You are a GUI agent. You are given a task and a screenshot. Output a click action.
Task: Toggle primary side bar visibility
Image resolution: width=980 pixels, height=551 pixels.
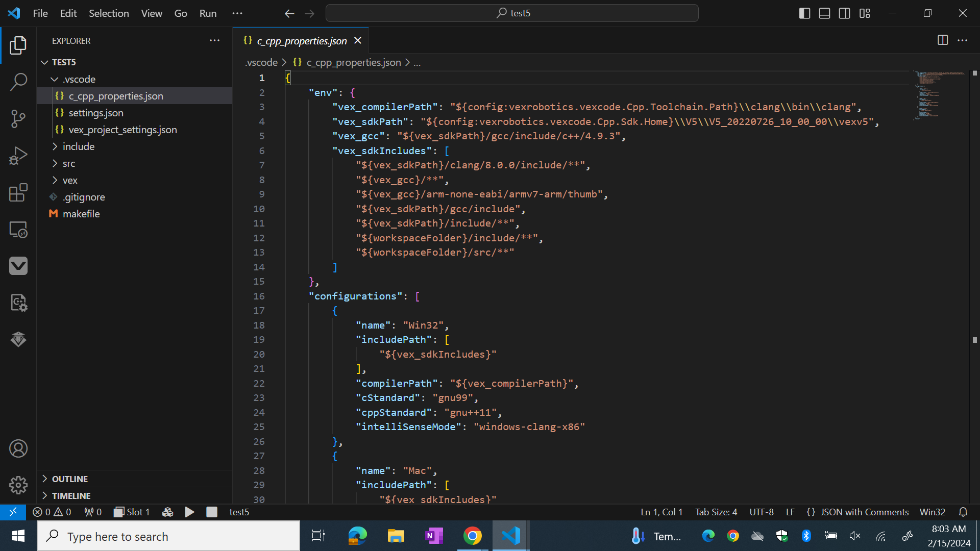pos(804,13)
